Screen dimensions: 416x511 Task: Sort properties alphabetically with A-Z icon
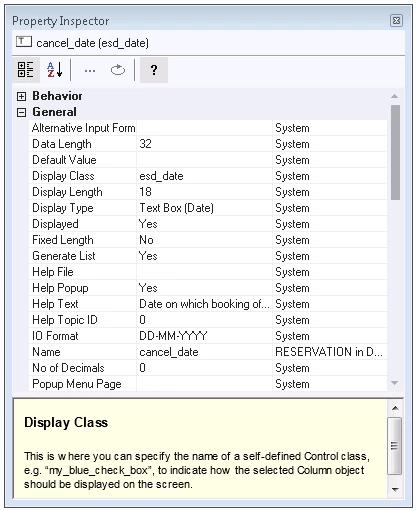(55, 70)
